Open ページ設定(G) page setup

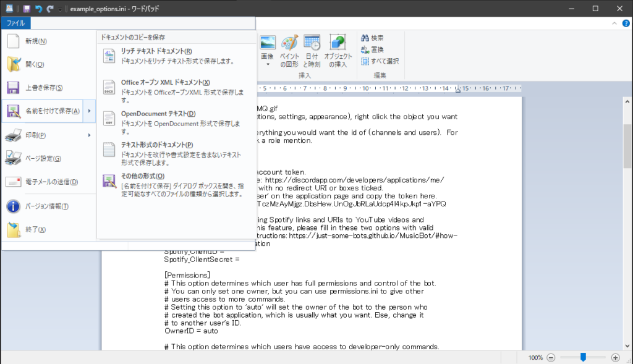pyautogui.click(x=49, y=159)
